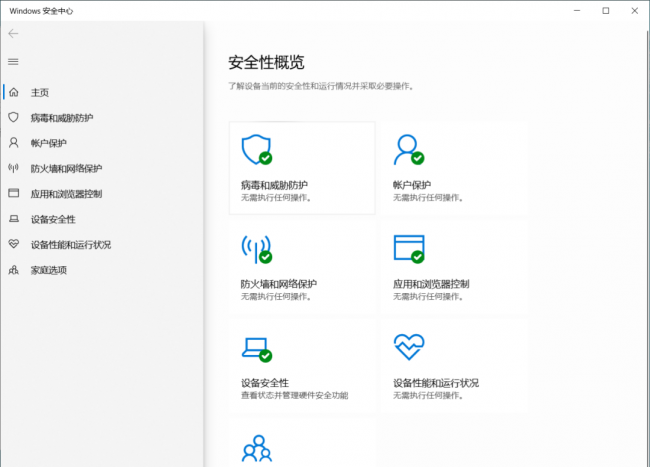Click status text under 设备性能和运行状况 tile
Image resolution: width=650 pixels, height=467 pixels.
(x=428, y=396)
